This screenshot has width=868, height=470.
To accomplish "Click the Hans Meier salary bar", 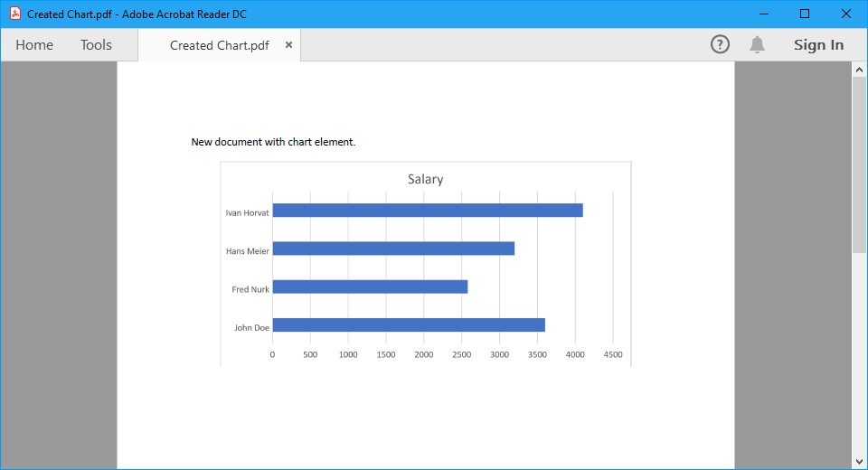I will pyautogui.click(x=393, y=249).
